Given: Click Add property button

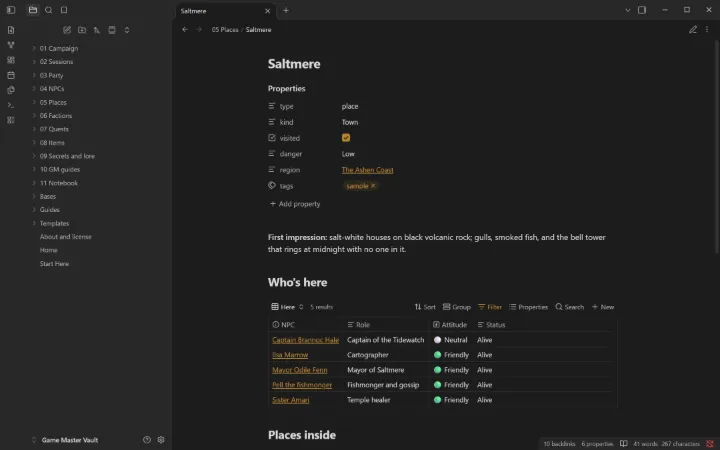Looking at the screenshot, I should (x=295, y=204).
